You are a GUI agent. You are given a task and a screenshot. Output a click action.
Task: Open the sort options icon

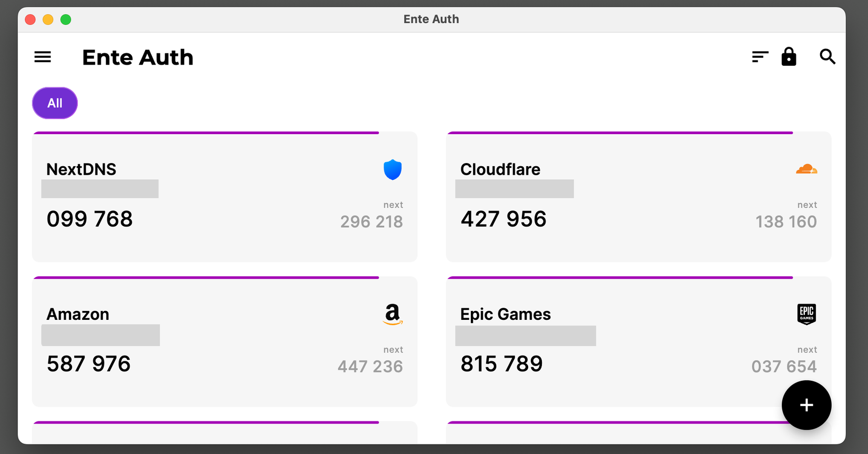(760, 56)
